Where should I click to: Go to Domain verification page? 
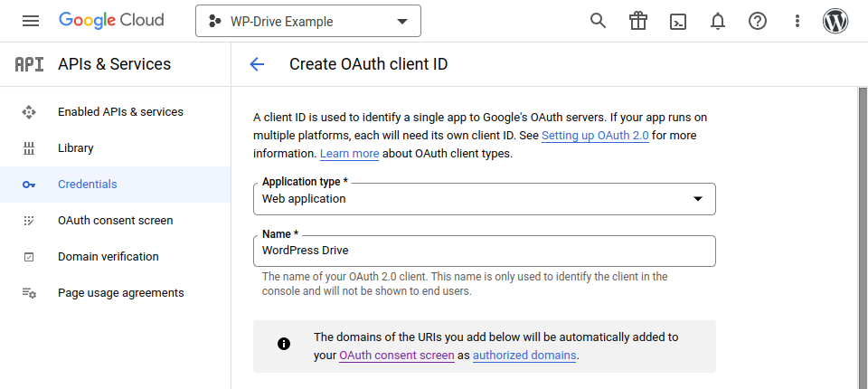pos(108,257)
